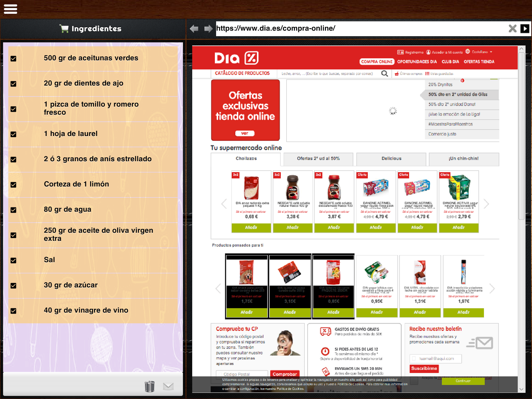Uncheck 30 gr de azúcar
The height and width of the screenshot is (399, 532).
coord(13,285)
